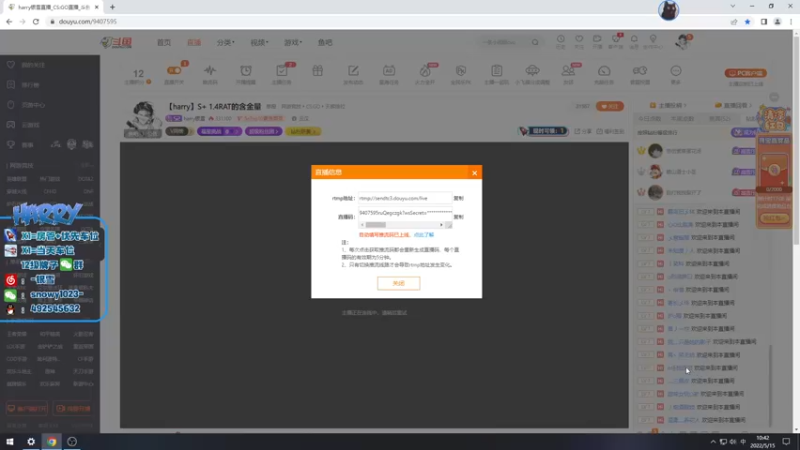Open the gift box icon in toolbar

[317, 71]
